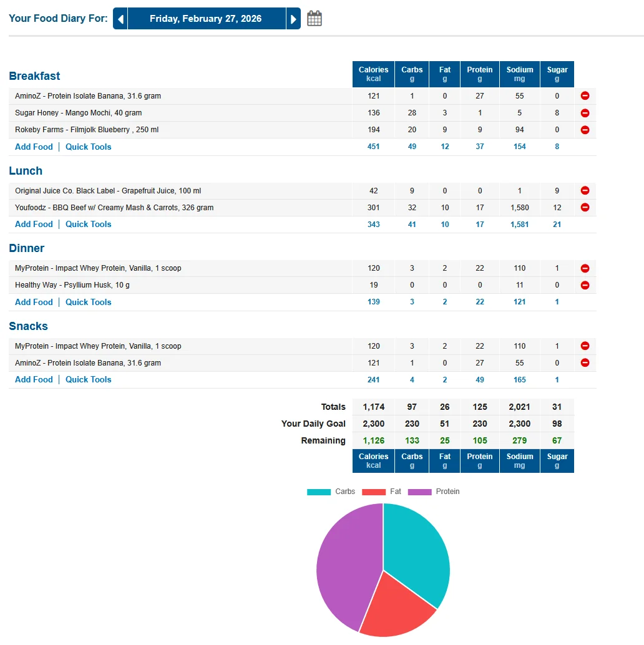Image resolution: width=644 pixels, height=645 pixels.
Task: Remove Youfoodz BBQ Beef entry
Action: [x=585, y=207]
